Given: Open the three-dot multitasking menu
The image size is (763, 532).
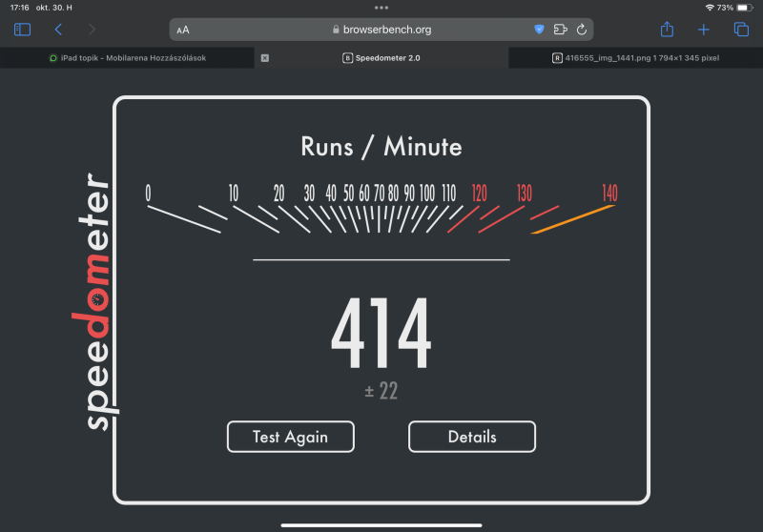Looking at the screenshot, I should (381, 8).
